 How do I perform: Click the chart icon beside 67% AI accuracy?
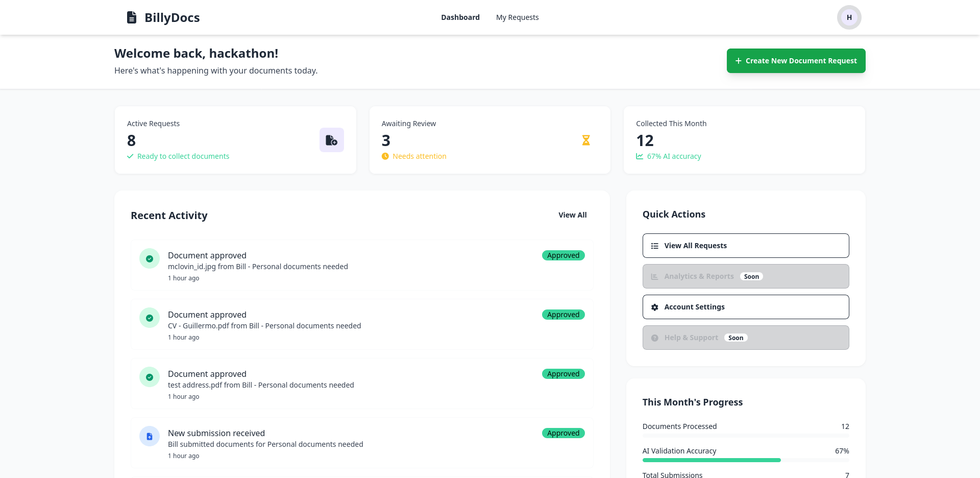pyautogui.click(x=640, y=156)
